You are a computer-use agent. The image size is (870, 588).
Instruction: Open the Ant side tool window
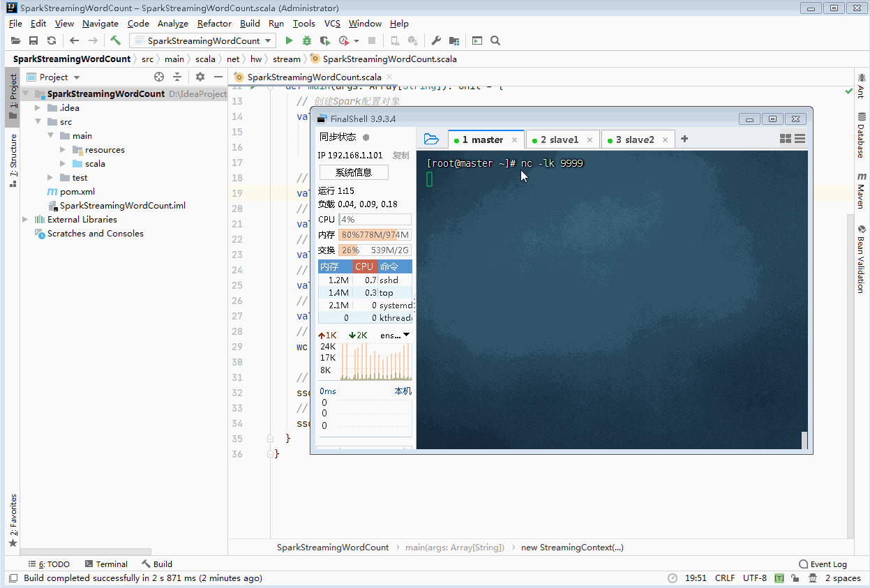click(862, 85)
